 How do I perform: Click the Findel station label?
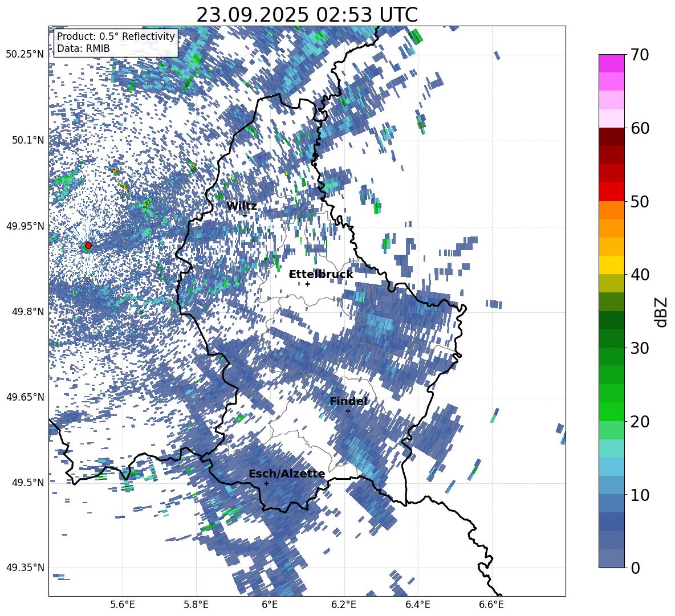(348, 401)
